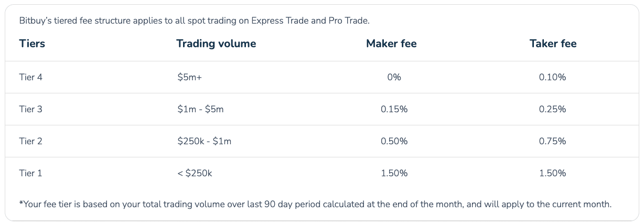Click the 0.15% maker fee value

coord(394,109)
